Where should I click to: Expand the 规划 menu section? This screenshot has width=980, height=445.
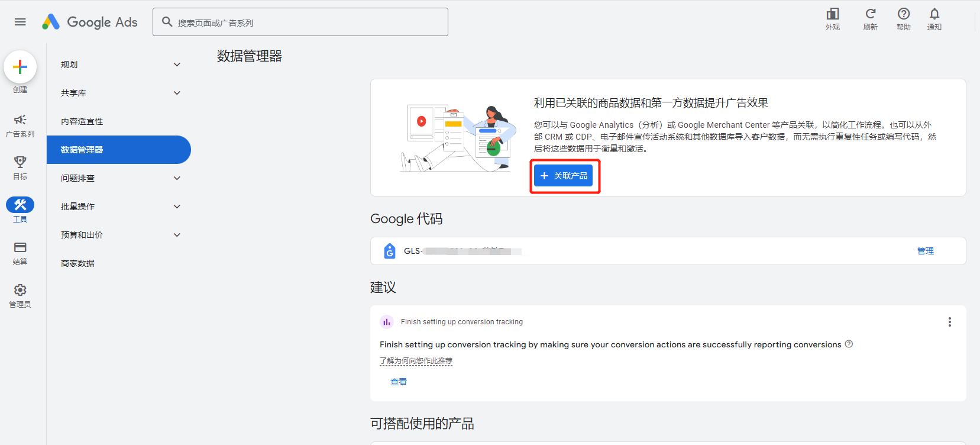(119, 65)
